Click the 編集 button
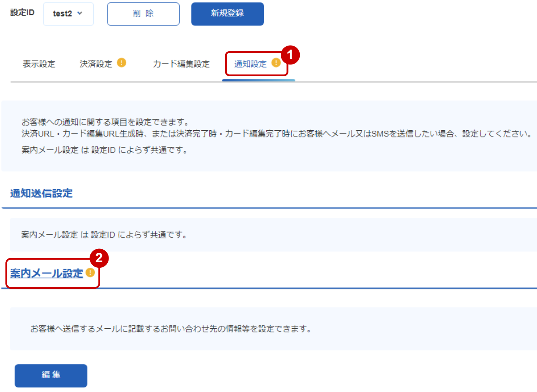Image resolution: width=537 pixels, height=392 pixels. pos(51,375)
